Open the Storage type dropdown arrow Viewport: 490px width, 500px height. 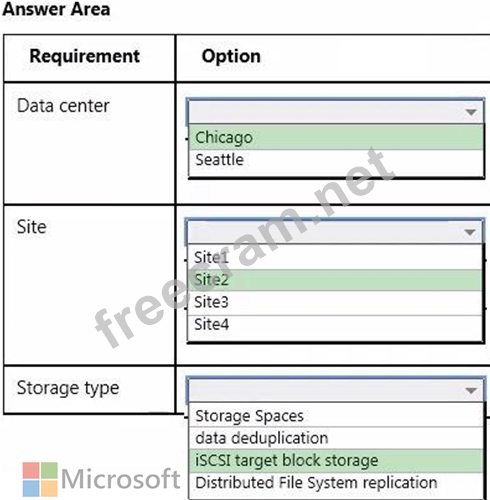471,390
